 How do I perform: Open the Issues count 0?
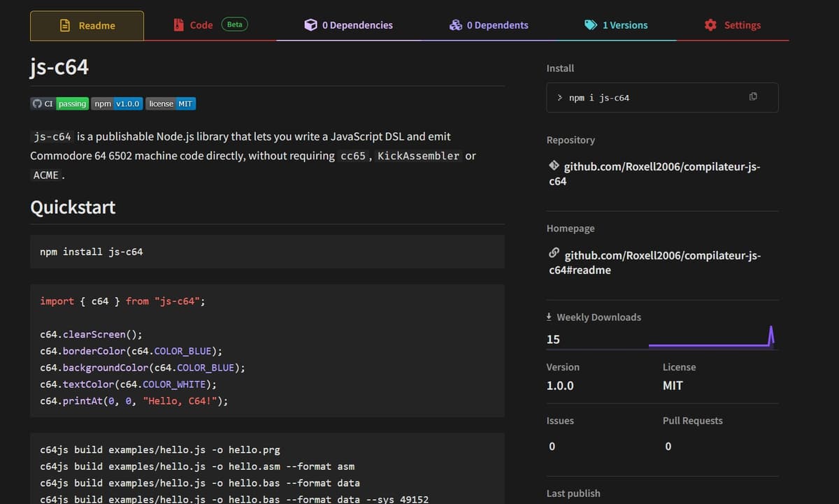point(552,447)
